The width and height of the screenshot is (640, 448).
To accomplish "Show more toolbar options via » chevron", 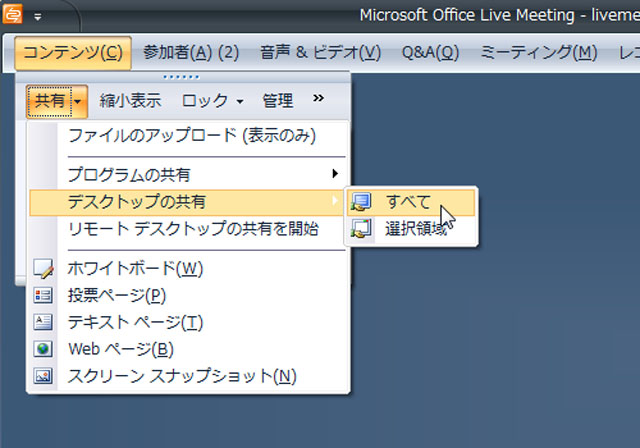I will click(x=318, y=98).
